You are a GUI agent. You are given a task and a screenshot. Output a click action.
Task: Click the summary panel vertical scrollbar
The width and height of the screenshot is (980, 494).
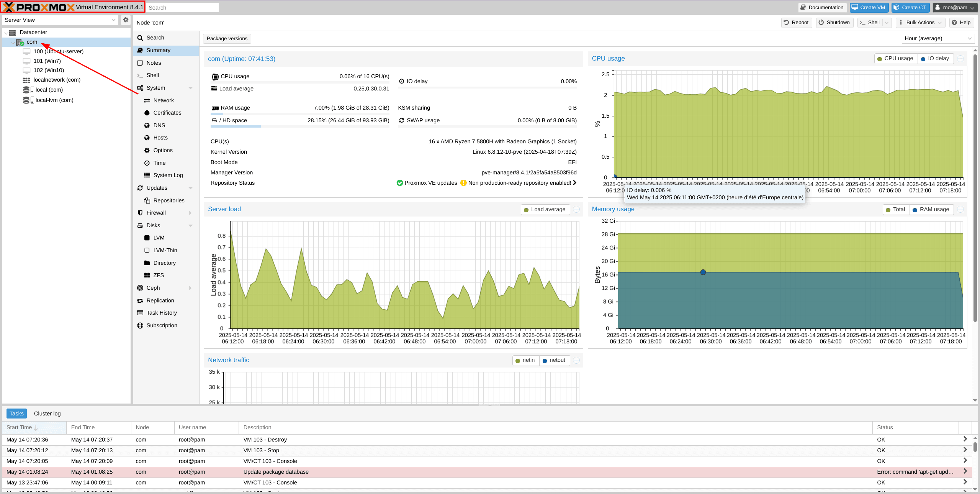tap(975, 188)
